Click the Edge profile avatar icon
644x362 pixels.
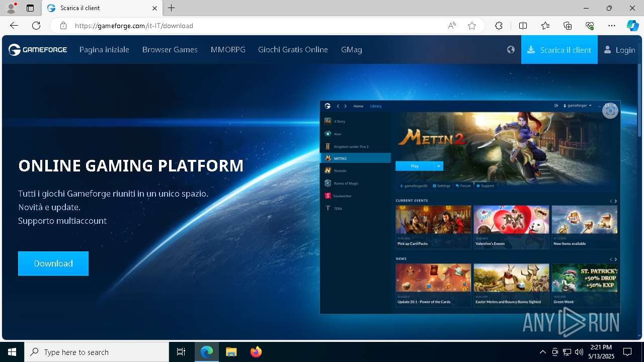(x=11, y=8)
